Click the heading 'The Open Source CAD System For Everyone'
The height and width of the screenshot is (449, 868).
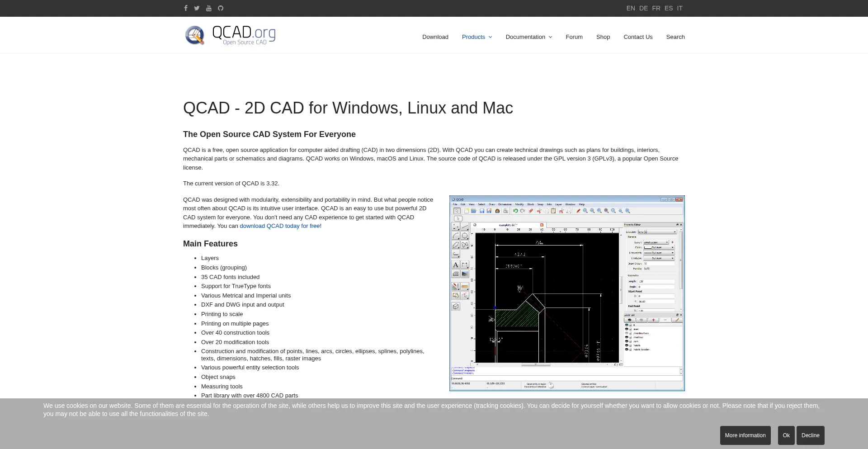click(x=269, y=134)
